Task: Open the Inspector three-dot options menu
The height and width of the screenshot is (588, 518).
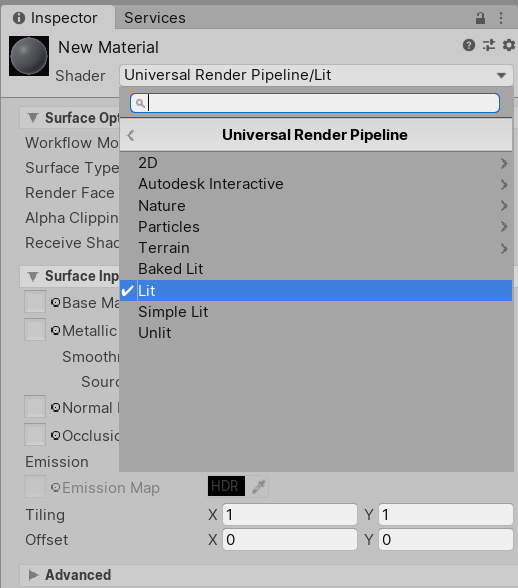Action: (501, 18)
